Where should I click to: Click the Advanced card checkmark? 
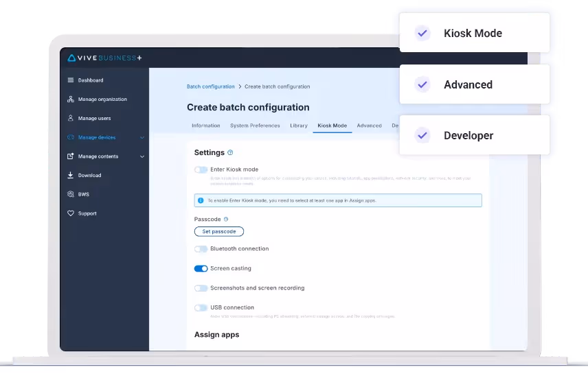422,84
